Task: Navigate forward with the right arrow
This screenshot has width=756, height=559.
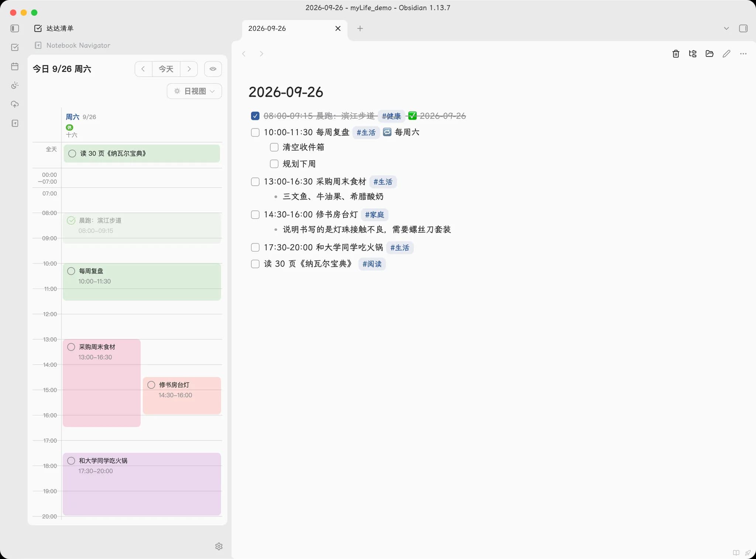Action: 261,54
